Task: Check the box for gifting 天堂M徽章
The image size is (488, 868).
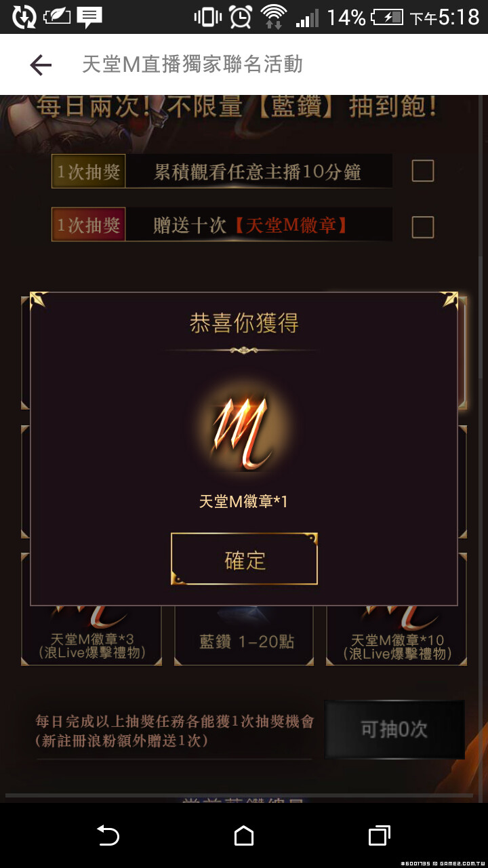Action: tap(423, 226)
